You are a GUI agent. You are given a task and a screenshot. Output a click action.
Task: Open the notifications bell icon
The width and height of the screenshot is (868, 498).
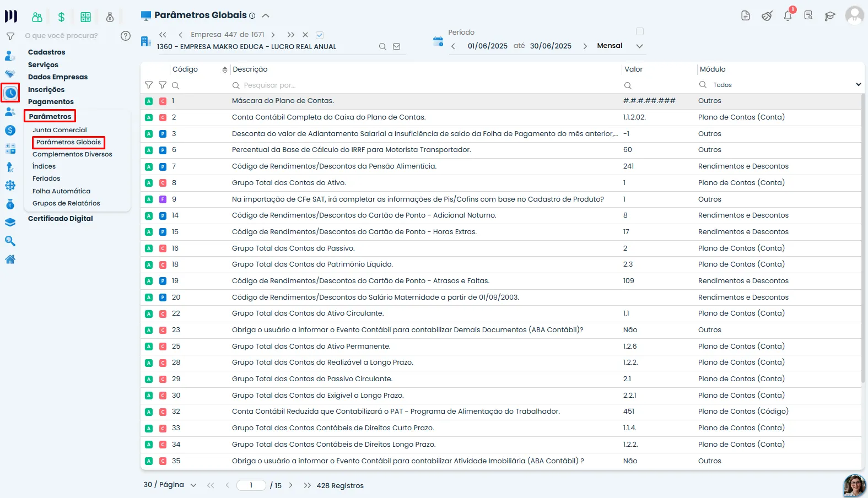pyautogui.click(x=788, y=15)
